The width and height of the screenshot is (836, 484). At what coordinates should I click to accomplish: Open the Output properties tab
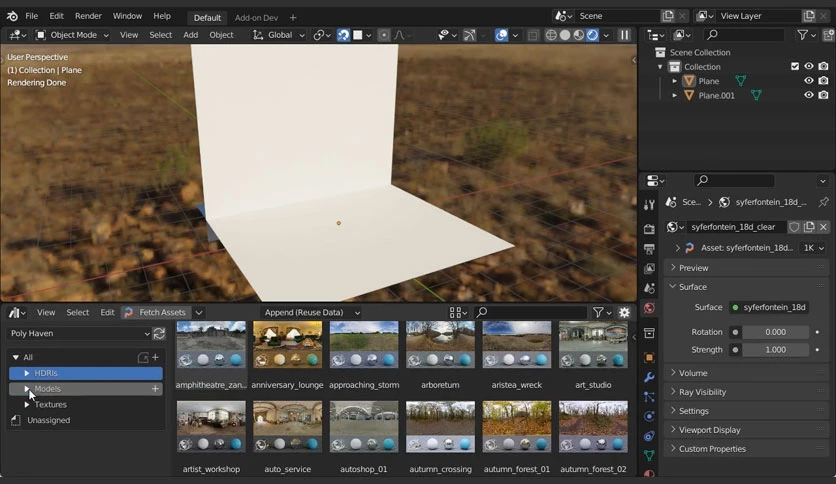[x=649, y=249]
